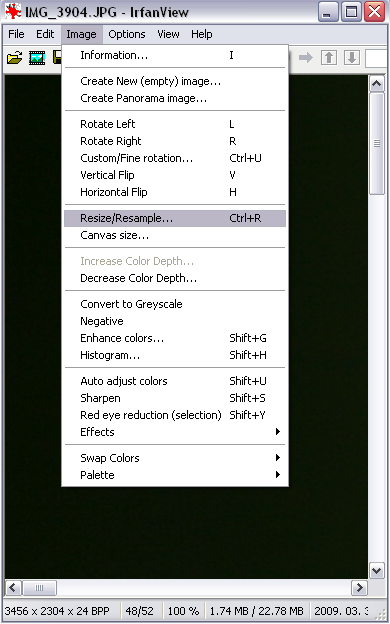Open Enhance colors... dialog
Viewport: 390px width, 624px height.
(x=175, y=338)
